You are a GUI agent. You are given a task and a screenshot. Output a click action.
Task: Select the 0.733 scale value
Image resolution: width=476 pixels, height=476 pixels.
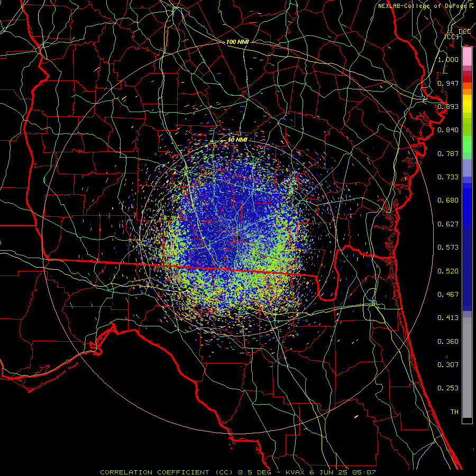(x=448, y=177)
